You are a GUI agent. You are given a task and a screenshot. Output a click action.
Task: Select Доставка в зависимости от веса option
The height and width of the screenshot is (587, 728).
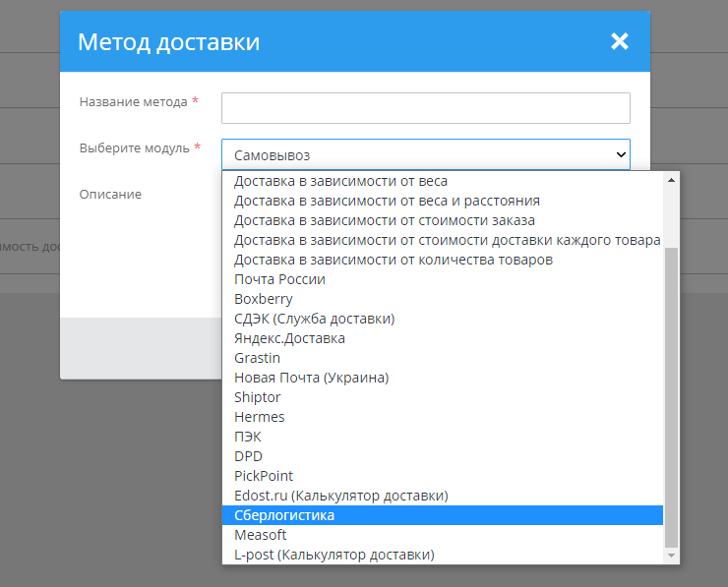(x=340, y=181)
